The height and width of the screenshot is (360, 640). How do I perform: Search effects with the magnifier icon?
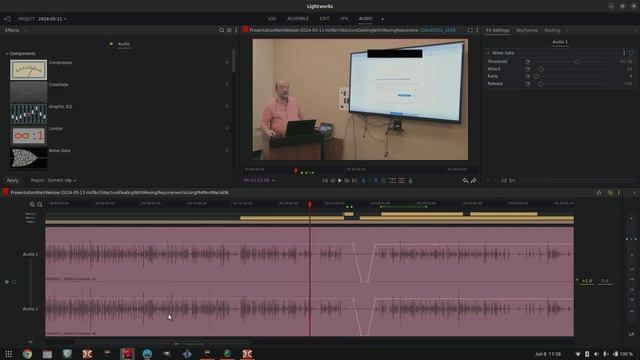(x=221, y=30)
